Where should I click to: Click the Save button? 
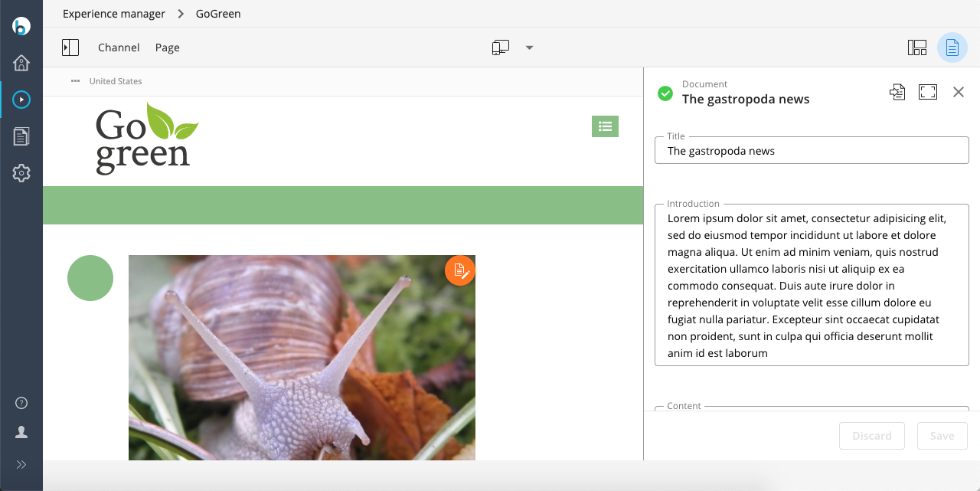point(942,436)
